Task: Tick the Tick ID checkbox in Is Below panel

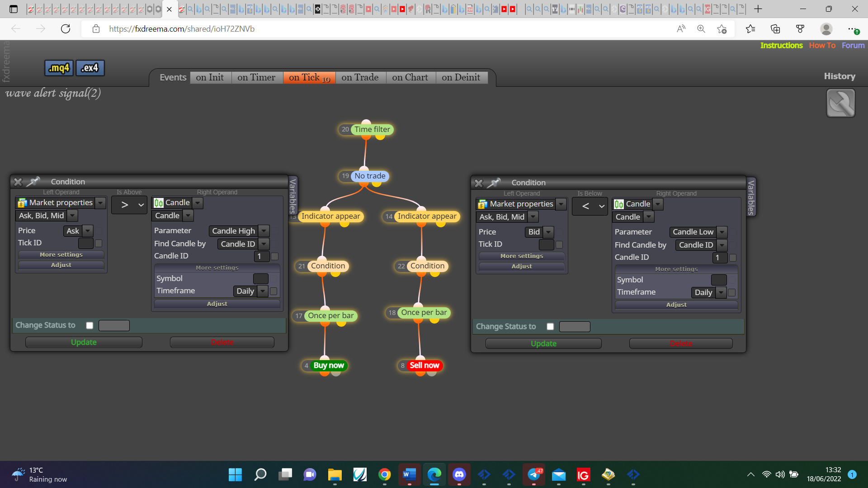Action: pyautogui.click(x=559, y=244)
